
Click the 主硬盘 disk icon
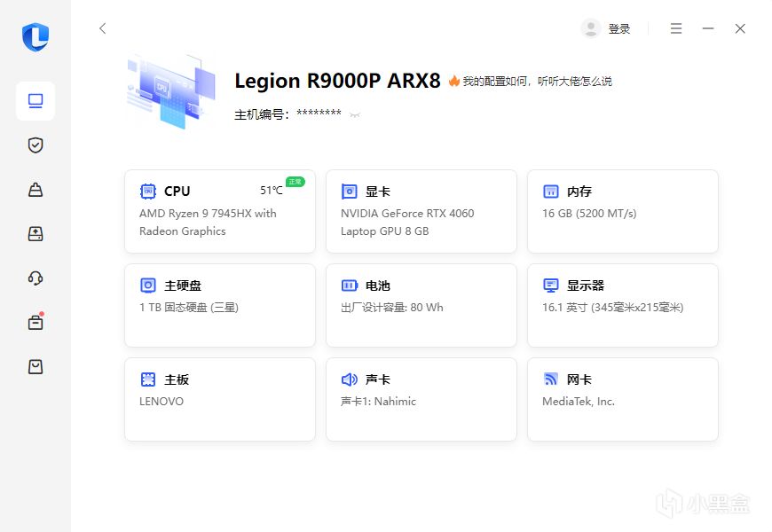(147, 285)
